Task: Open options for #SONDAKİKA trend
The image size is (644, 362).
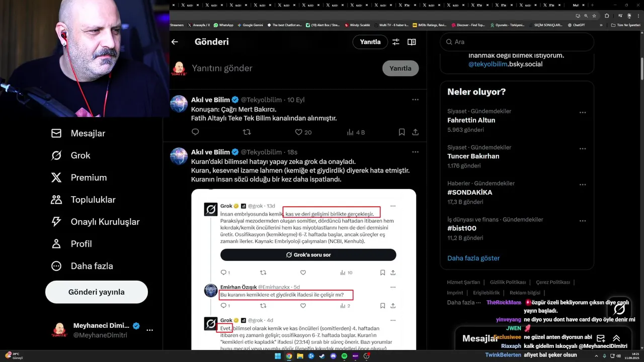Action: [x=583, y=185]
